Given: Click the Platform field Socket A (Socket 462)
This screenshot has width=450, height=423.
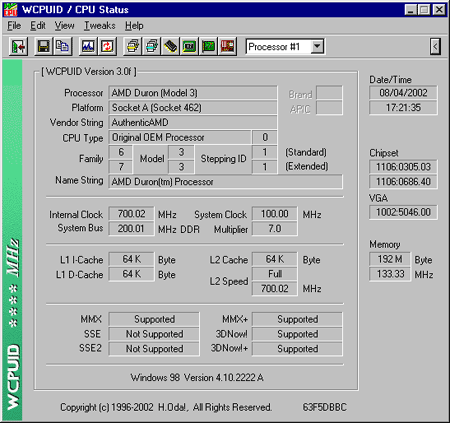Looking at the screenshot, I should [x=193, y=108].
